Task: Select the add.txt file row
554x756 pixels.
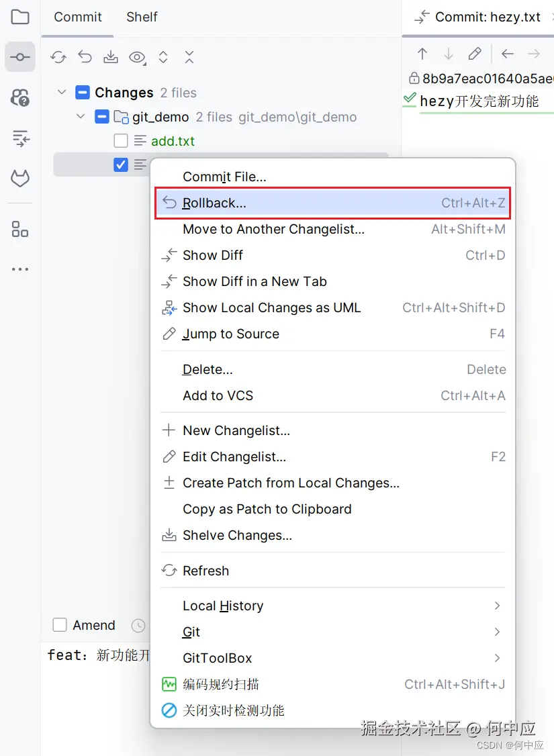Action: 221,141
